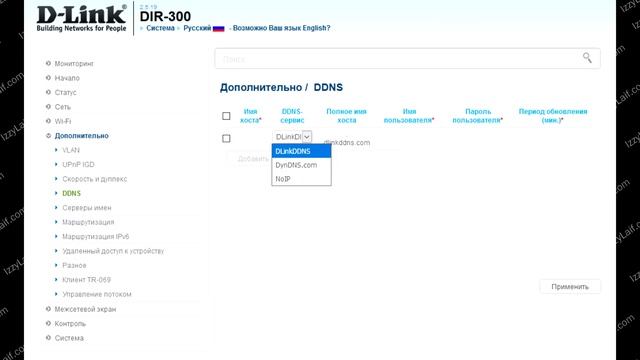640x360 pixels.
Task: Open Маршрутизация submenu item
Action: click(x=88, y=222)
